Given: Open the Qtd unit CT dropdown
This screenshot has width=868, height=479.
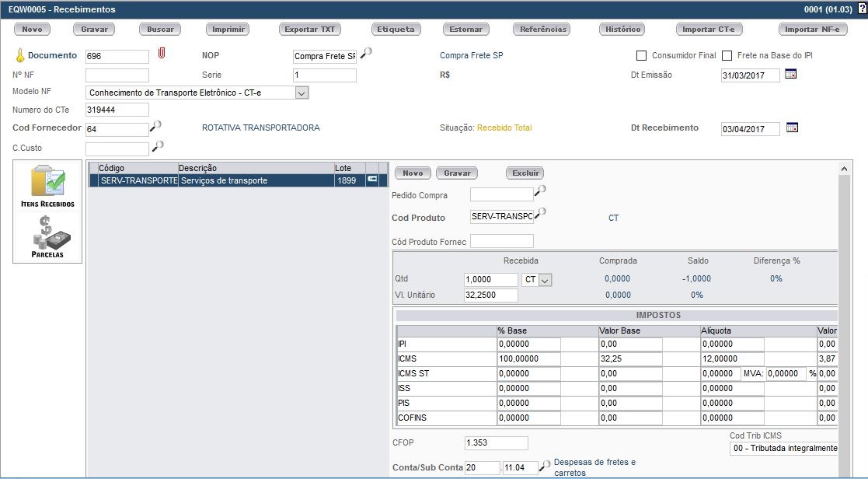Looking at the screenshot, I should (x=545, y=280).
